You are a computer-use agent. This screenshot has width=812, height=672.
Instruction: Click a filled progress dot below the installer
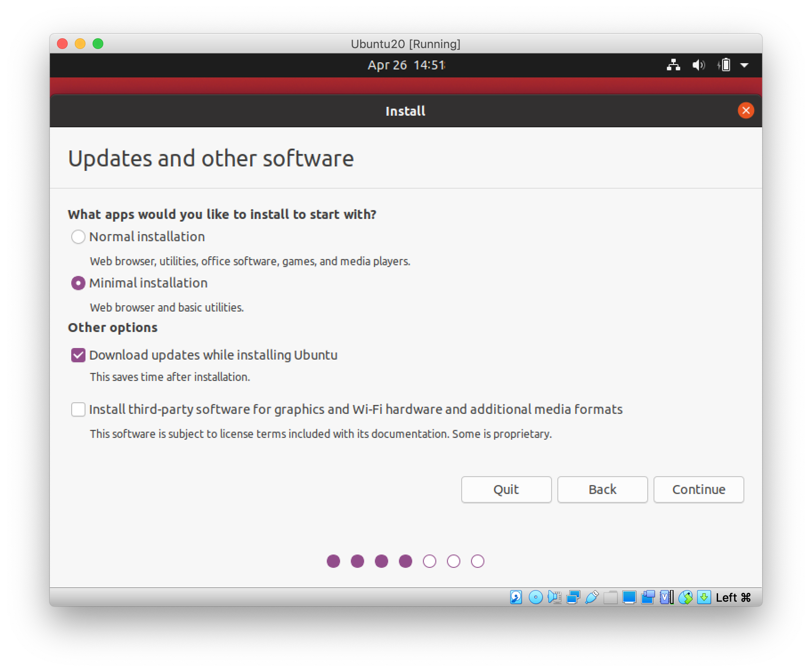pyautogui.click(x=333, y=561)
